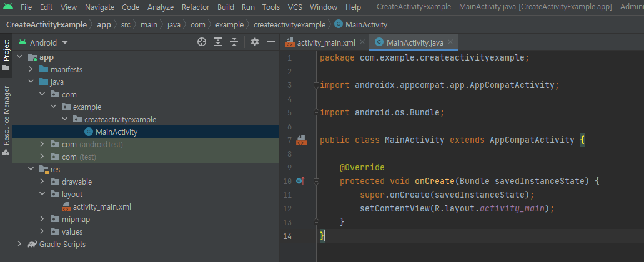Click the Gradle Scripts elephant icon
Viewport: 644px width, 262px height.
click(x=32, y=245)
